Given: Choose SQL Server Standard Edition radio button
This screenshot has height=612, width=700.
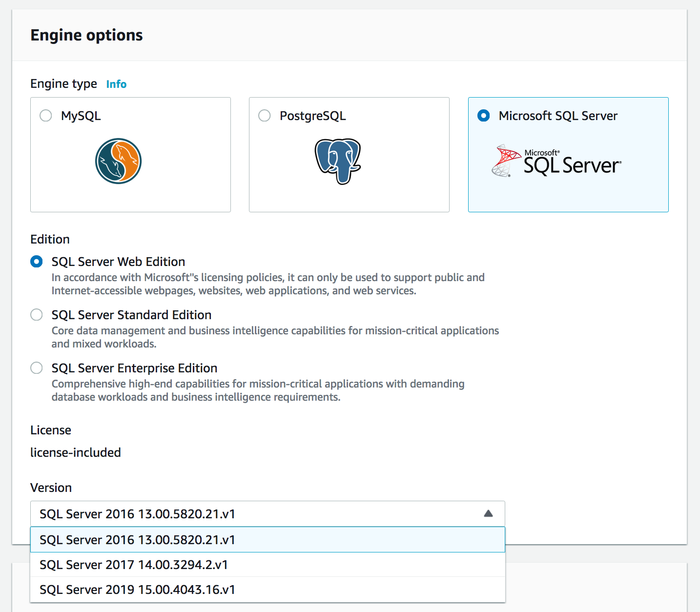Looking at the screenshot, I should coord(37,315).
